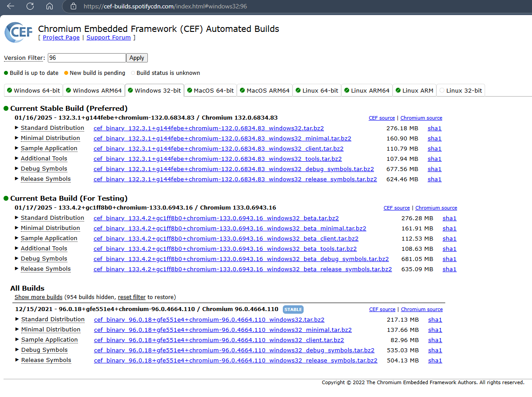Switch to the MacOS ARM64 tab
The width and height of the screenshot is (532, 397).
pyautogui.click(x=265, y=90)
